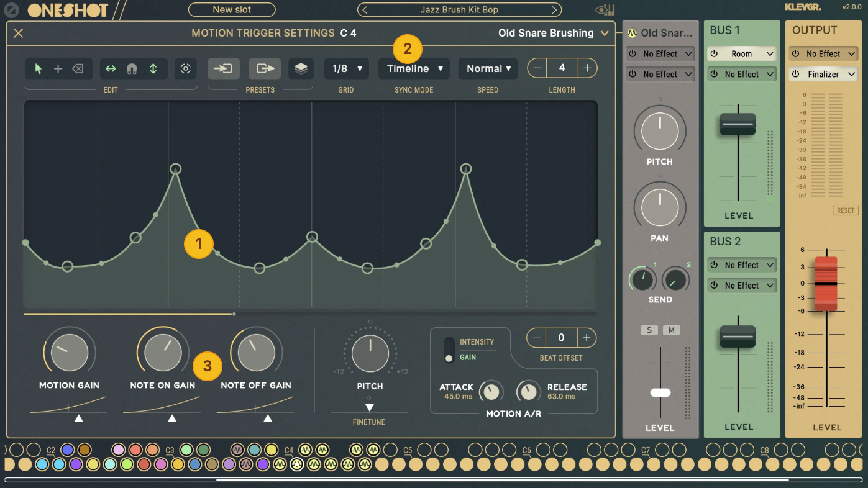Open the preset layers stack icon
Viewport: 868px width, 488px height.
301,69
